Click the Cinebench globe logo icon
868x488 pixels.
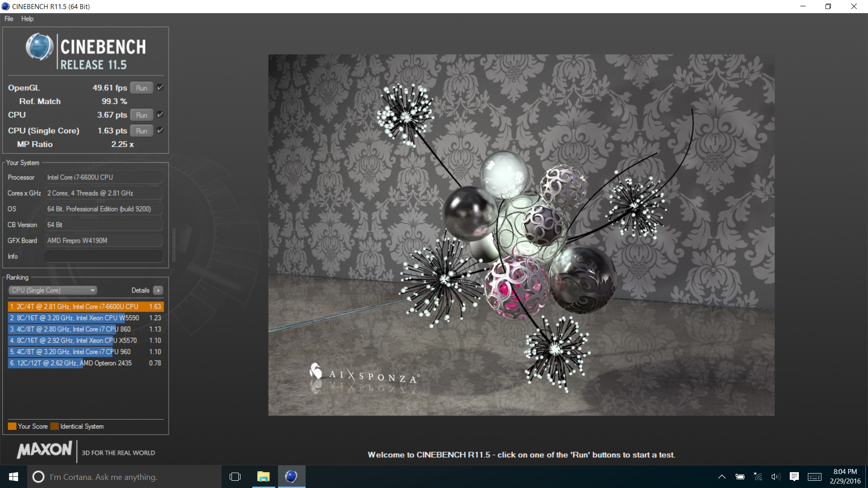pyautogui.click(x=39, y=47)
